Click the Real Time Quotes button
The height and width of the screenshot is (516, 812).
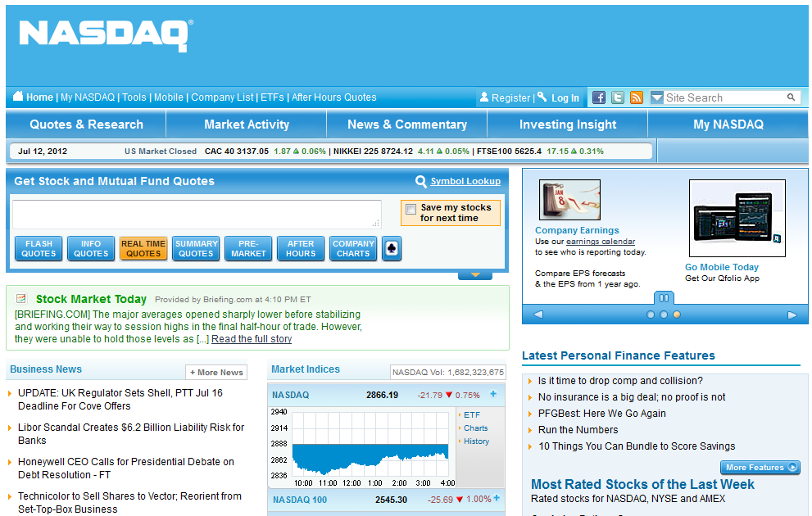pos(143,248)
